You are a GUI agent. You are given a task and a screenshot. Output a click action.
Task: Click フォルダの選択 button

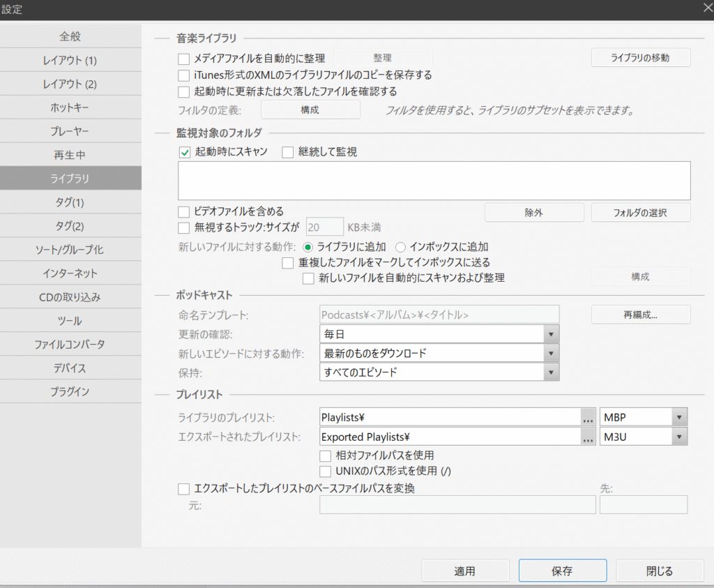tap(640, 213)
